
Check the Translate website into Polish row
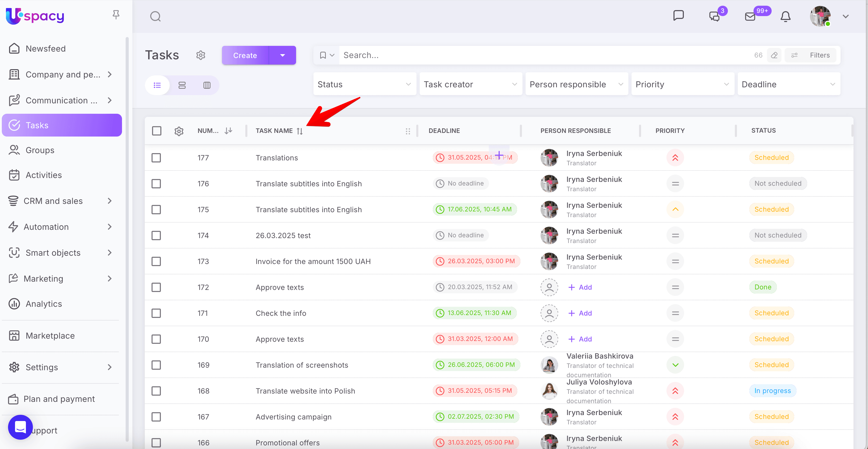pos(156,391)
